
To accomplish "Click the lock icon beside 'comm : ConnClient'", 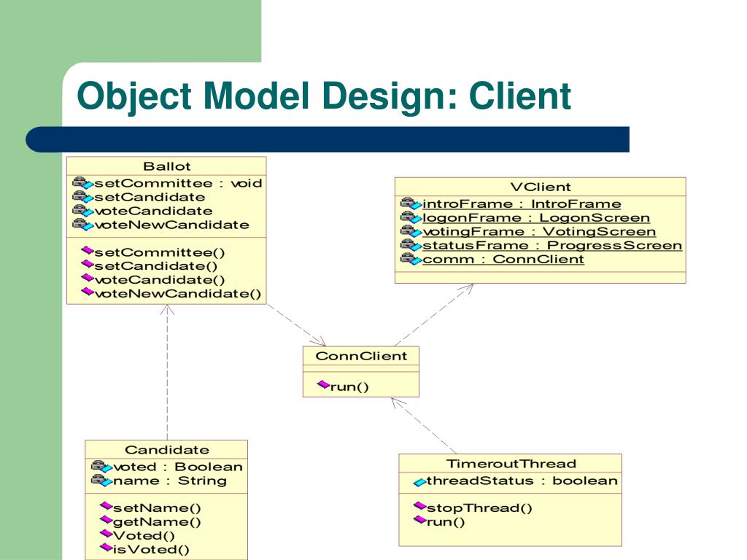I will (x=411, y=259).
